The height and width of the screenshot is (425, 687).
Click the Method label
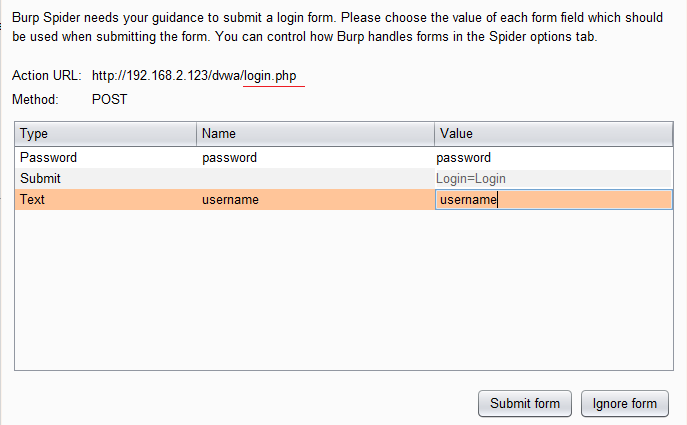click(35, 100)
